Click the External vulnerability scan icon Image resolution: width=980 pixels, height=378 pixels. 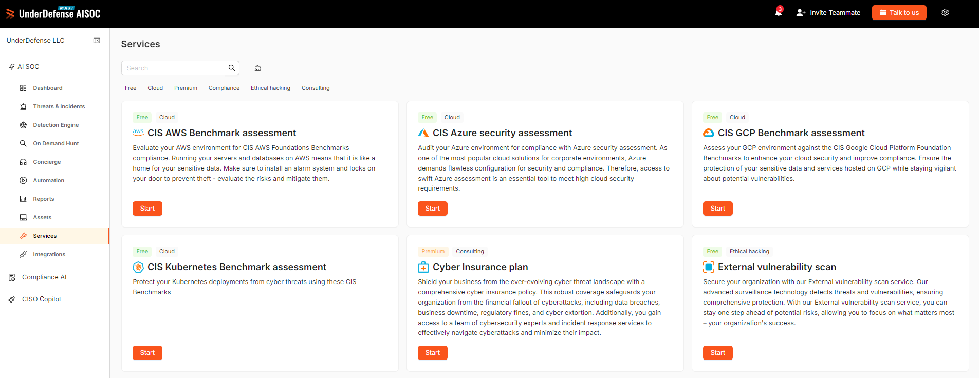tap(709, 267)
